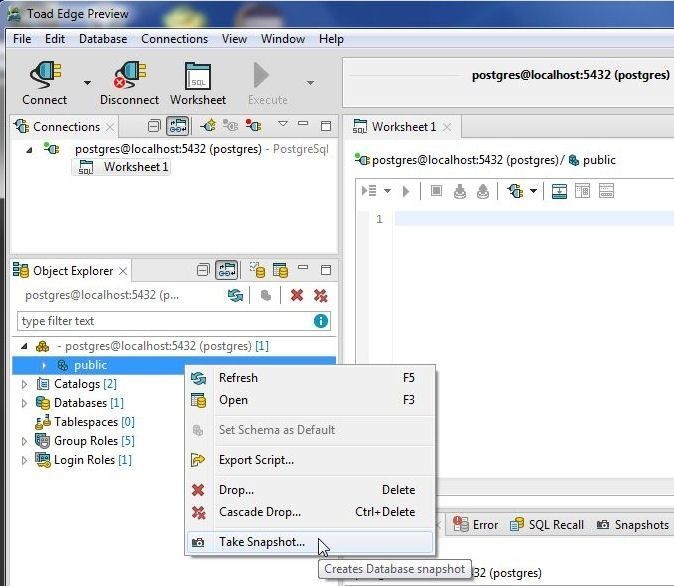Click Object Explorer refresh icon
This screenshot has width=674, height=586.
[x=235, y=295]
